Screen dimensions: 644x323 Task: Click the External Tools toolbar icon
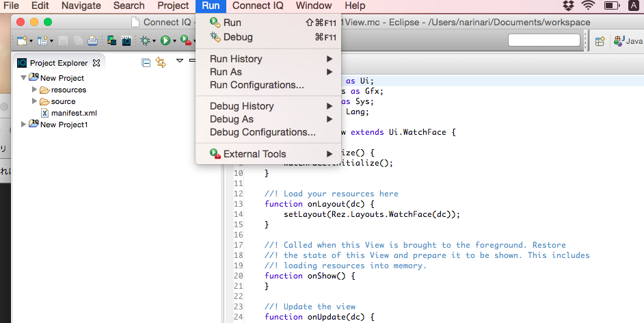point(186,40)
